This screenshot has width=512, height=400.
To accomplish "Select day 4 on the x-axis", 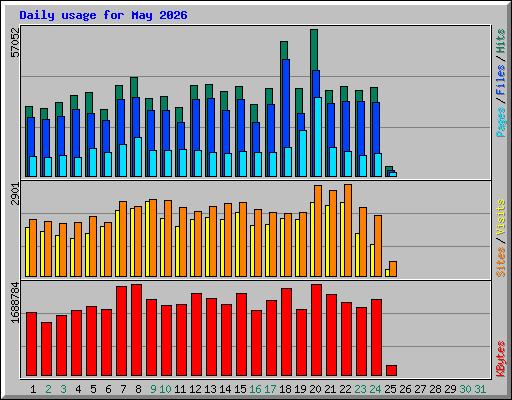I will 78,389.
